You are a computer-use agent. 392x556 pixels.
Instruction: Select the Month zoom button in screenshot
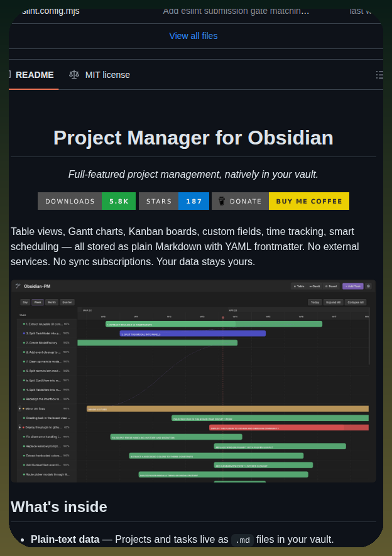point(52,302)
